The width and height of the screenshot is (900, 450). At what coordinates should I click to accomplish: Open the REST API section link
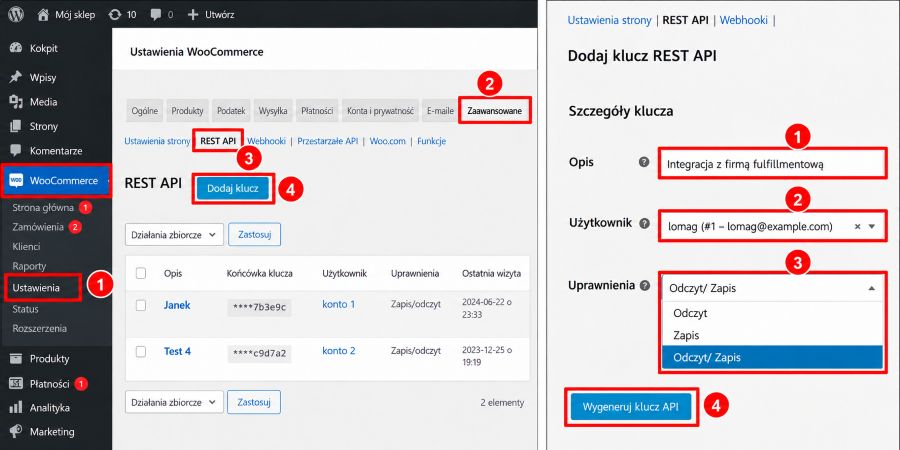tap(218, 141)
